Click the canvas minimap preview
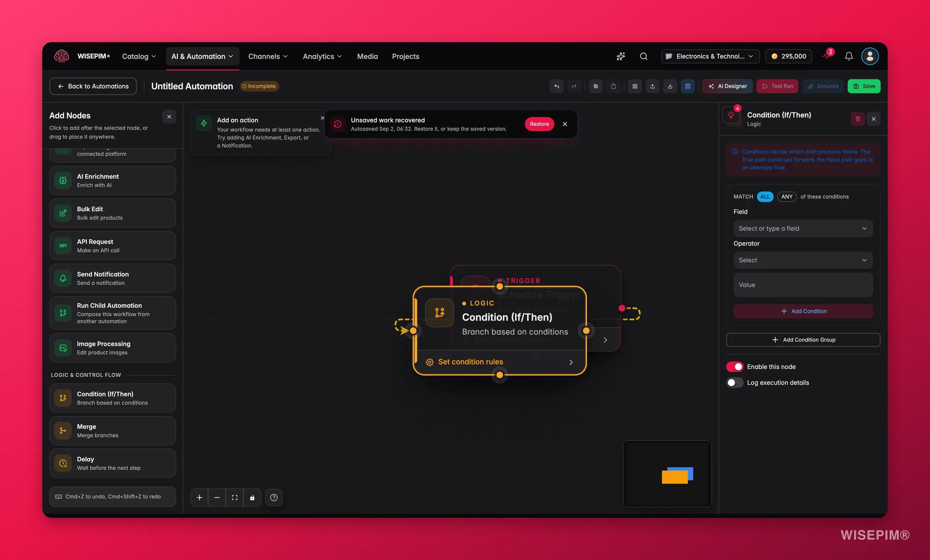 tap(667, 474)
